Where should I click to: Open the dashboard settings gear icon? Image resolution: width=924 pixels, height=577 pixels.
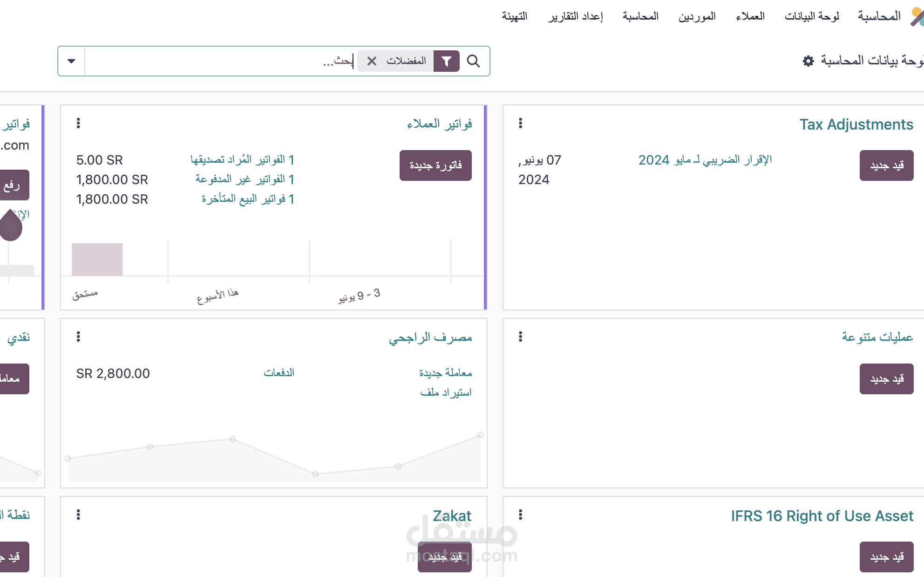pyautogui.click(x=808, y=61)
